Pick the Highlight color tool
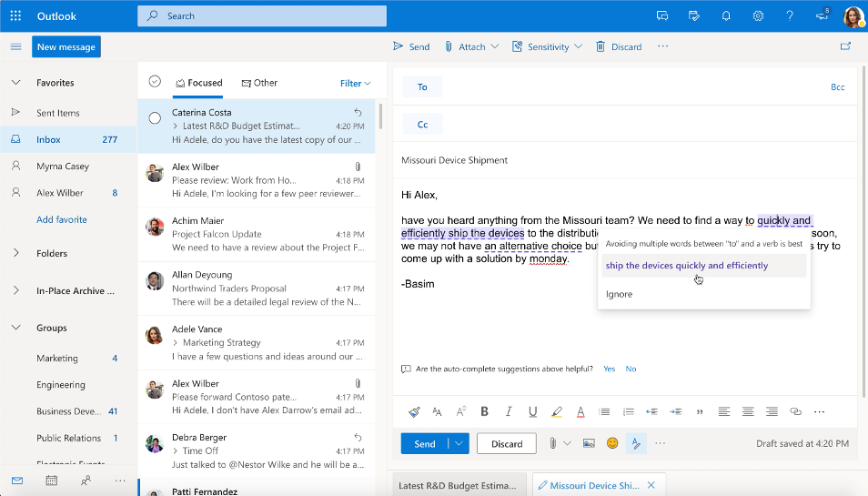This screenshot has height=496, width=868. [556, 411]
